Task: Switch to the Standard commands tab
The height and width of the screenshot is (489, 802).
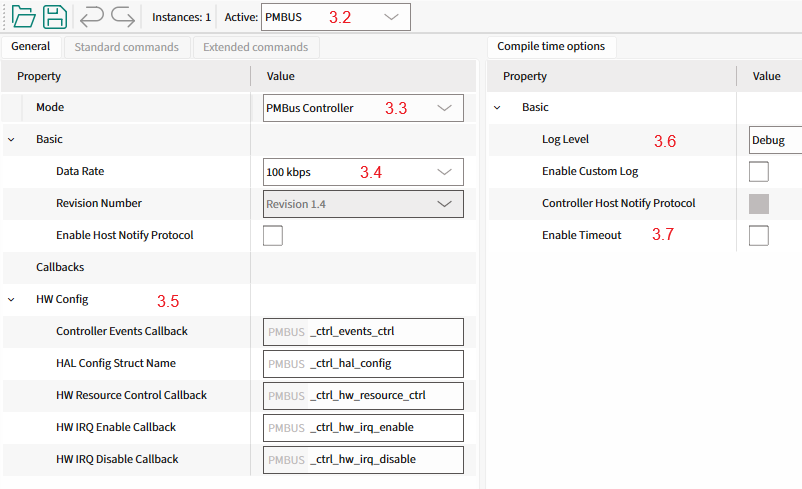Action: 127,47
